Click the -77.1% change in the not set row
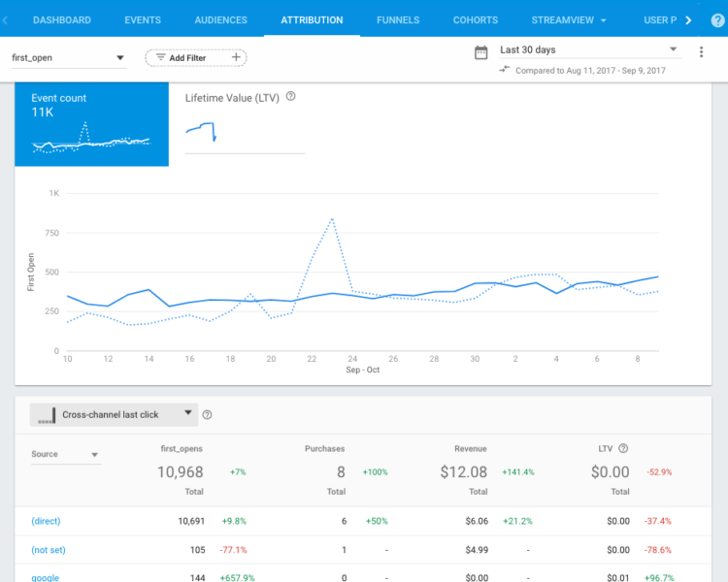 tap(234, 550)
